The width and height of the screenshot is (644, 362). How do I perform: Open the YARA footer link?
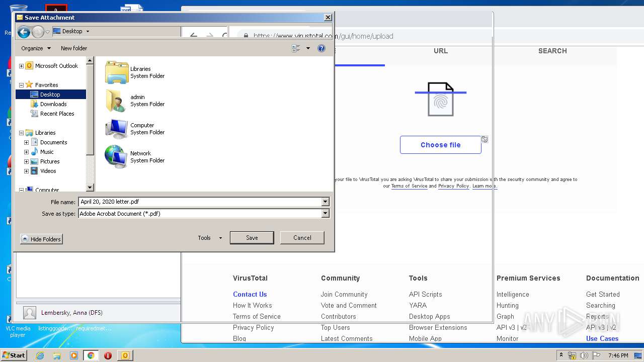(418, 306)
